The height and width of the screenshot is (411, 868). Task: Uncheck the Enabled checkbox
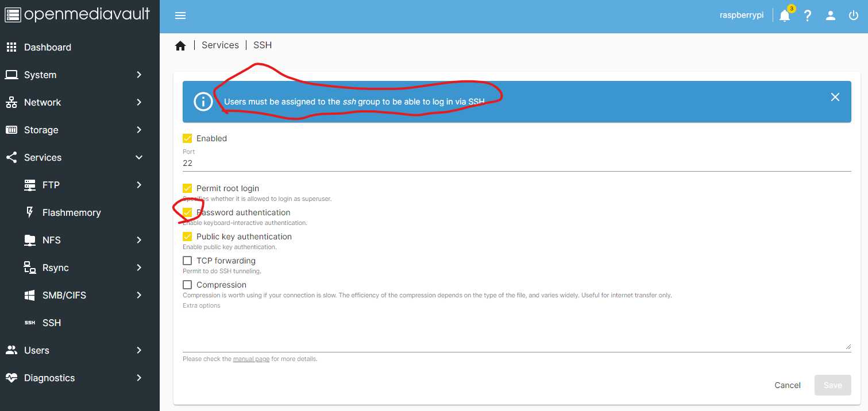pyautogui.click(x=187, y=138)
